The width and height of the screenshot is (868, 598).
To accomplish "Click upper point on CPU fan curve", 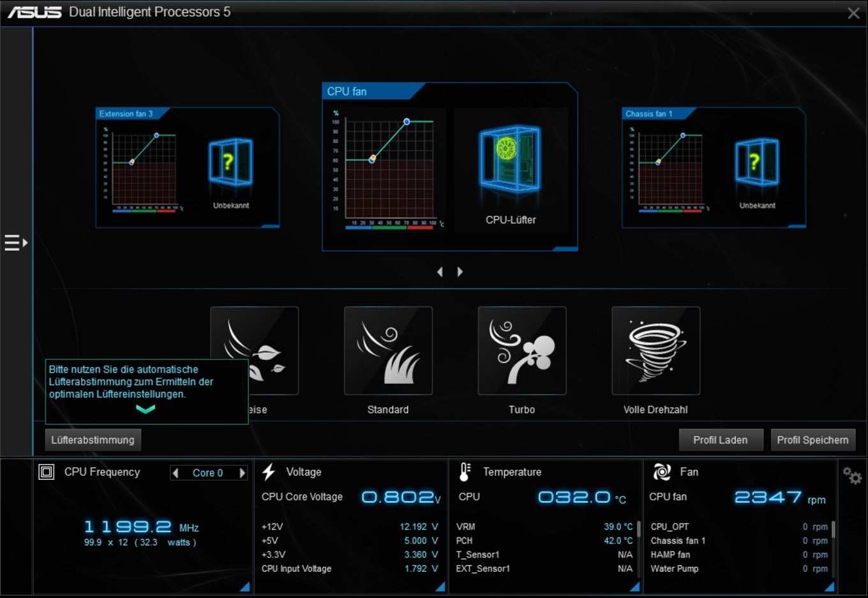I will [407, 121].
